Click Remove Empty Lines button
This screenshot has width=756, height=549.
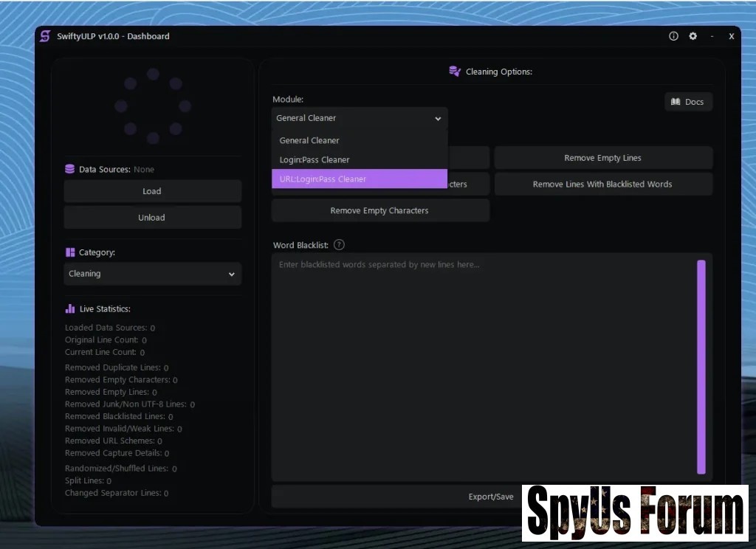click(602, 158)
